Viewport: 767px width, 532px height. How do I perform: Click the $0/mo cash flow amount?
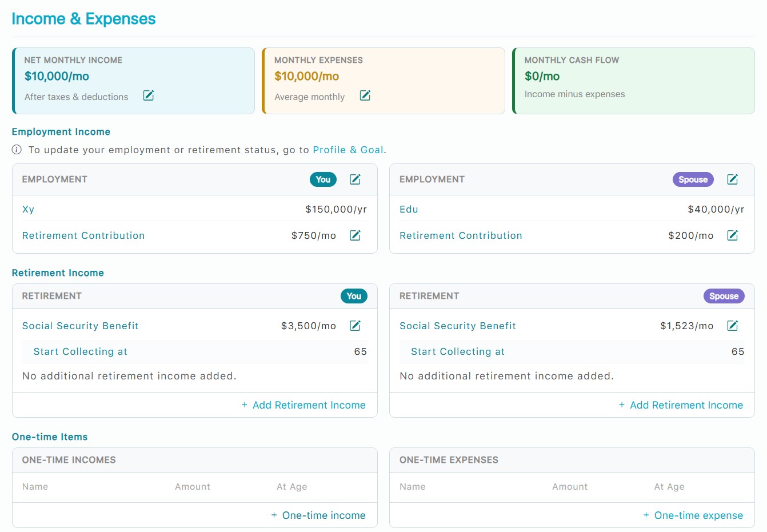pyautogui.click(x=542, y=76)
